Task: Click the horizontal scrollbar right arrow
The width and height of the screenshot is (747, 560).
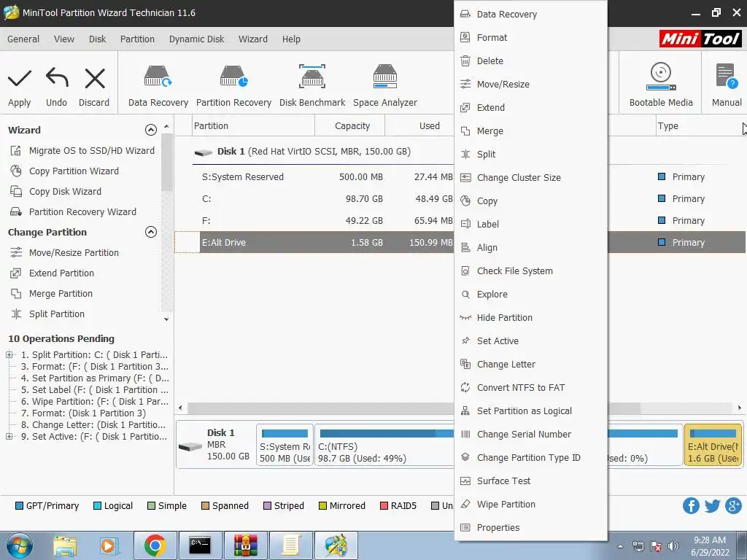Action: pyautogui.click(x=740, y=408)
